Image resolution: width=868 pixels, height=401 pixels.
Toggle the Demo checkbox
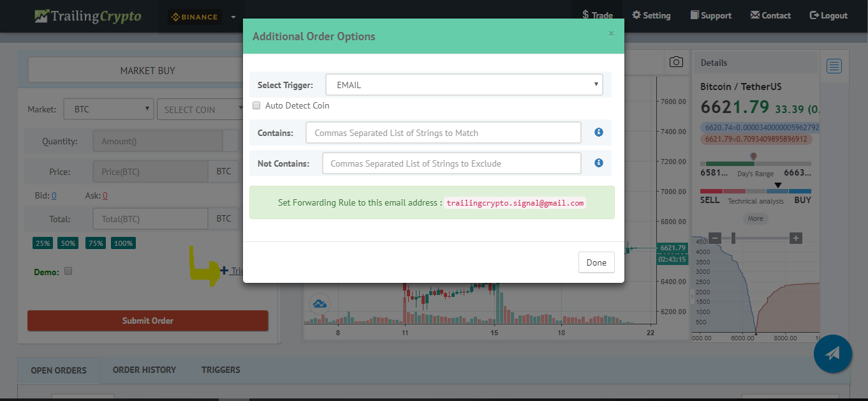click(x=68, y=271)
